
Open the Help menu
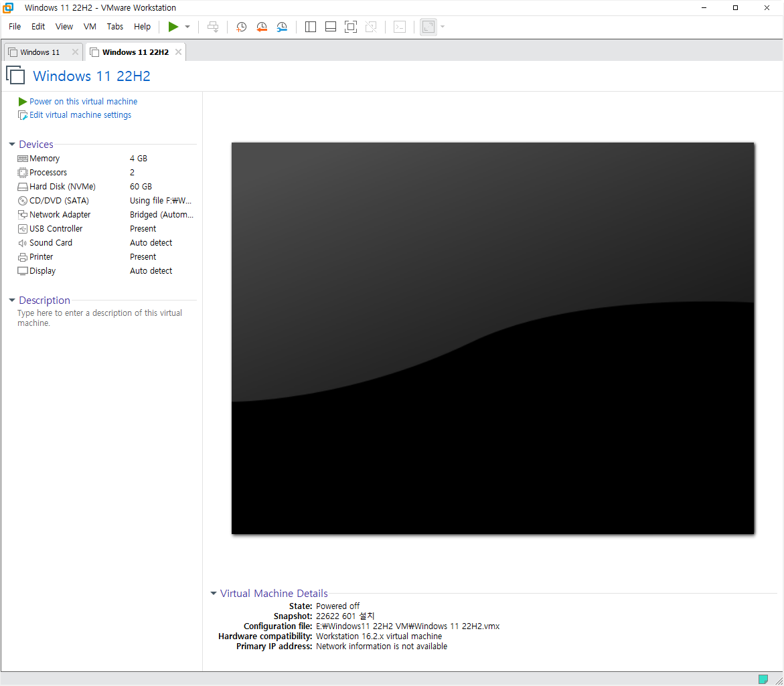142,27
